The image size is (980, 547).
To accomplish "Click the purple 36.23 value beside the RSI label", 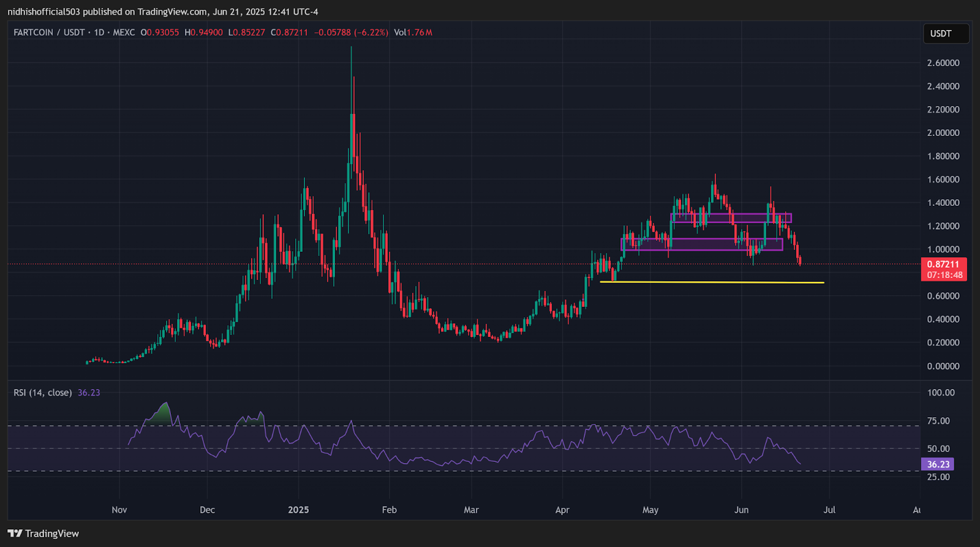I will tap(89, 393).
